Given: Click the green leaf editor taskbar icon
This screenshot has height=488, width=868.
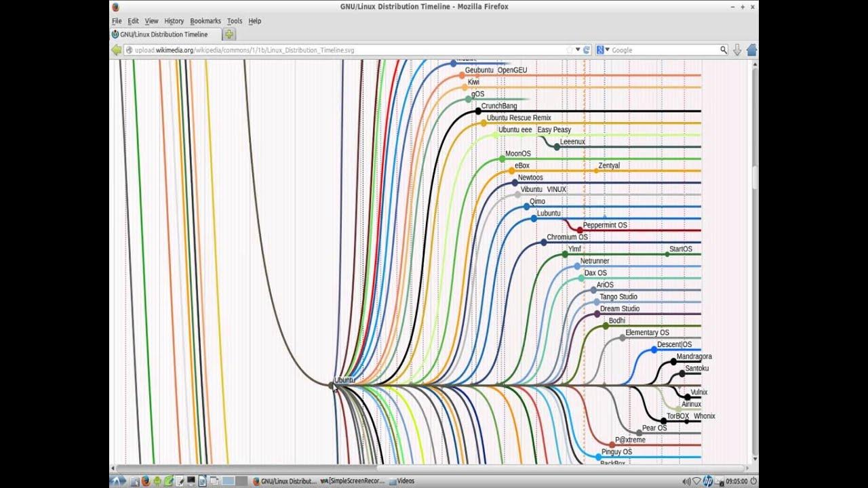Looking at the screenshot, I should coord(169,481).
